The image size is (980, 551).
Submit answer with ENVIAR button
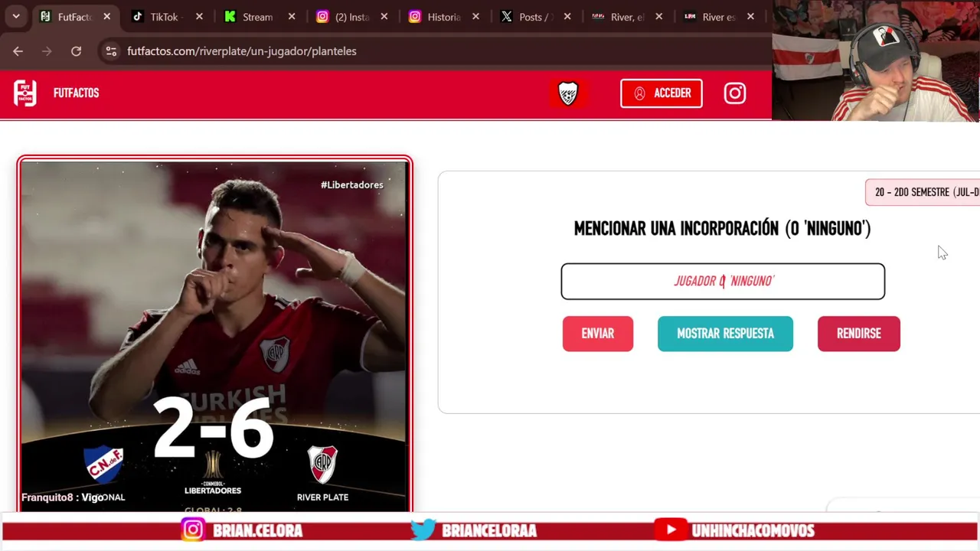pos(597,334)
